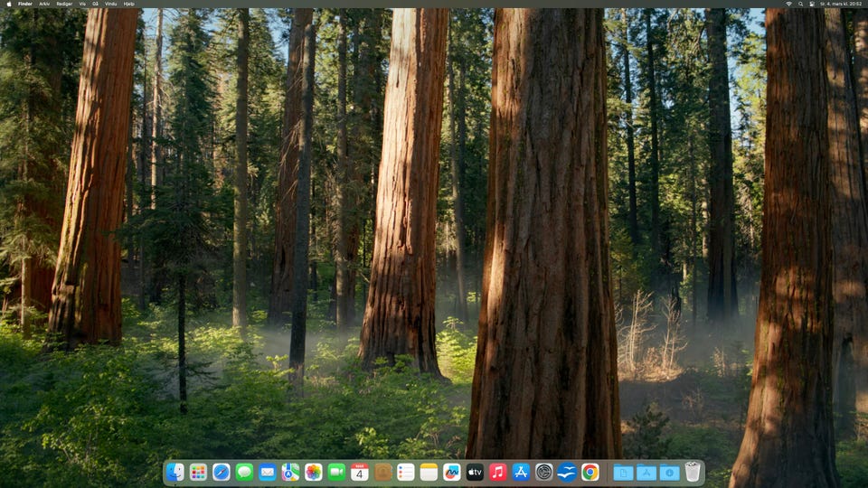Open the Apple TV app
Screen dimensions: 868x488
pyautogui.click(x=475, y=472)
